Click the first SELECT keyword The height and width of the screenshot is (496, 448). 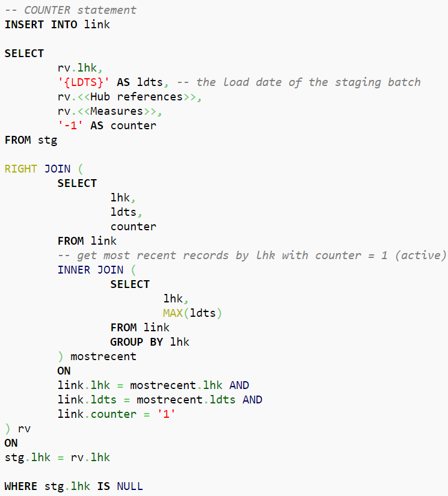[x=24, y=53]
